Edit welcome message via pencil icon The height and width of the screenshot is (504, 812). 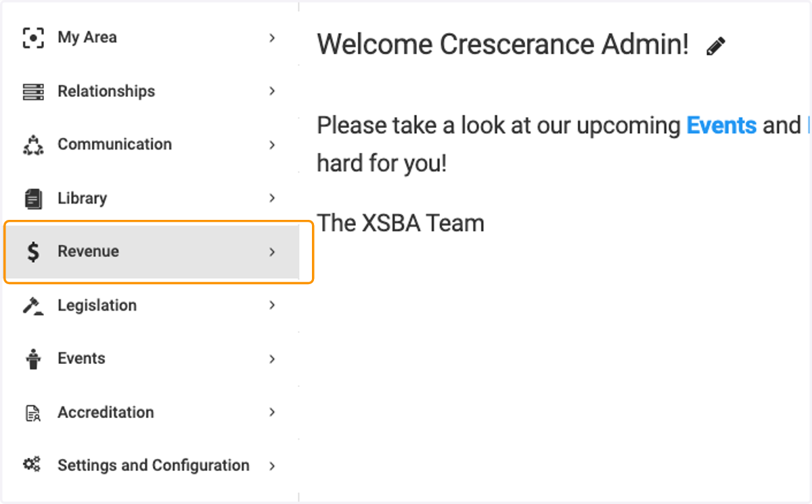pyautogui.click(x=715, y=47)
